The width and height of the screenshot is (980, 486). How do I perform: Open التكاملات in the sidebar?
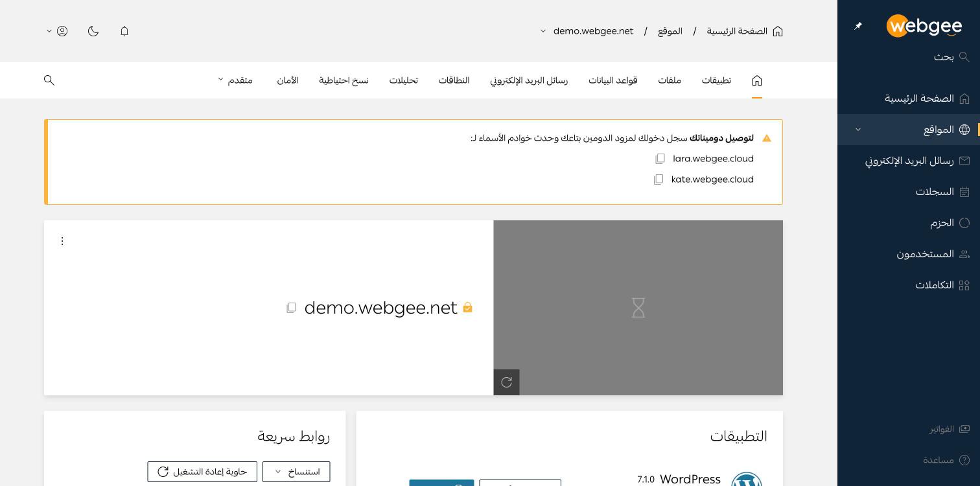click(x=909, y=285)
